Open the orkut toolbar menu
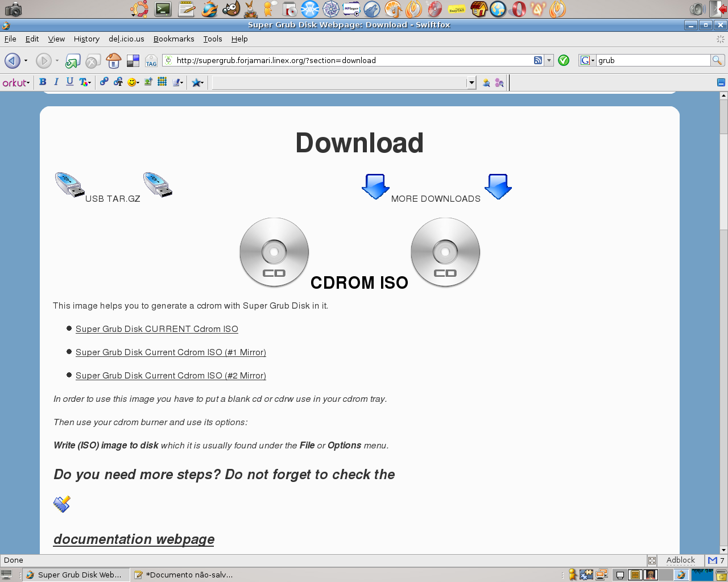The image size is (728, 582). 16,82
